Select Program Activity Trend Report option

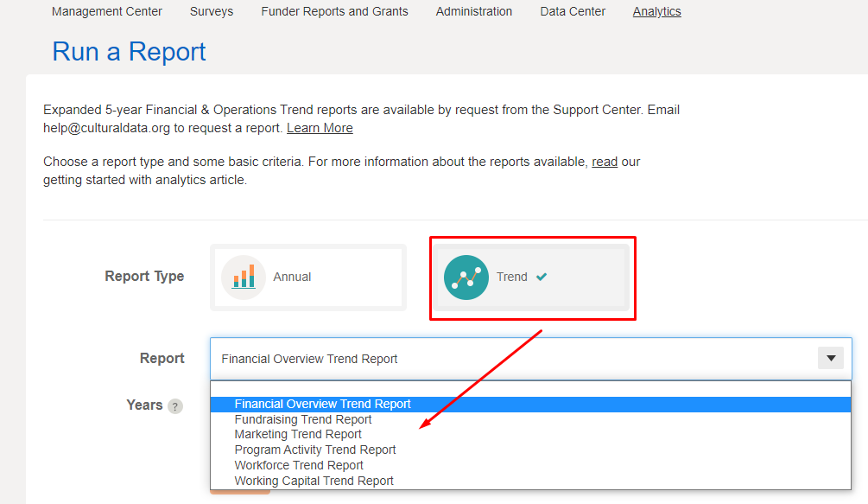(315, 450)
